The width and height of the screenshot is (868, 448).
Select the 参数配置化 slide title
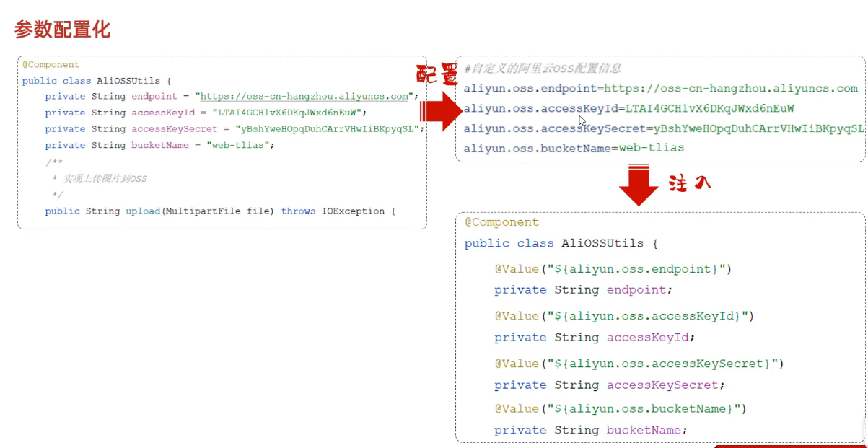click(62, 30)
